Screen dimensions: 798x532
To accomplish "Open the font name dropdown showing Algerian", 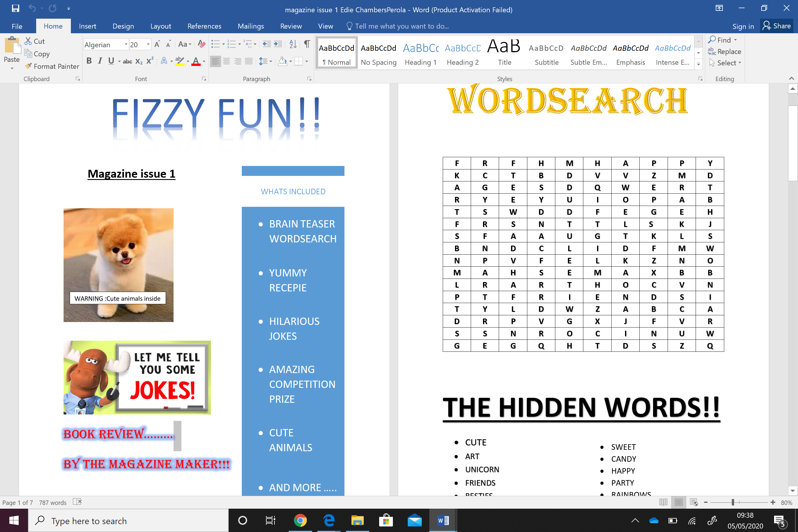I will pos(126,44).
